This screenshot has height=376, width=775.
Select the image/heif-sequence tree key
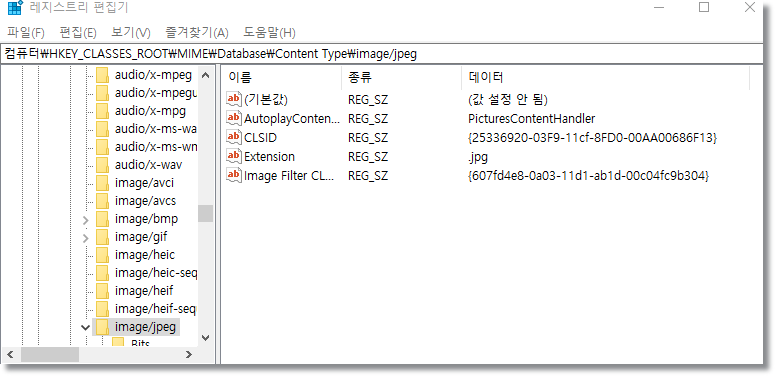pyautogui.click(x=156, y=309)
